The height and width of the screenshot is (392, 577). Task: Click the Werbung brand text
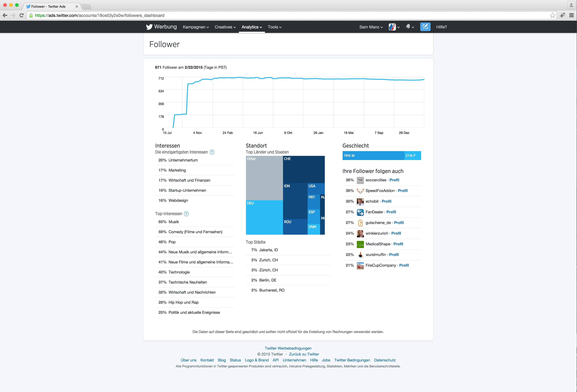[165, 27]
